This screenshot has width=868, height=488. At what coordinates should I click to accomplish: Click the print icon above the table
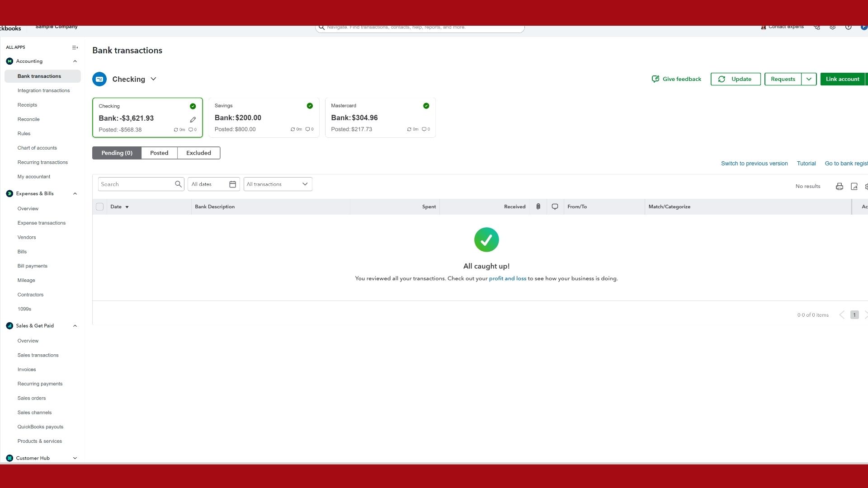(840, 186)
